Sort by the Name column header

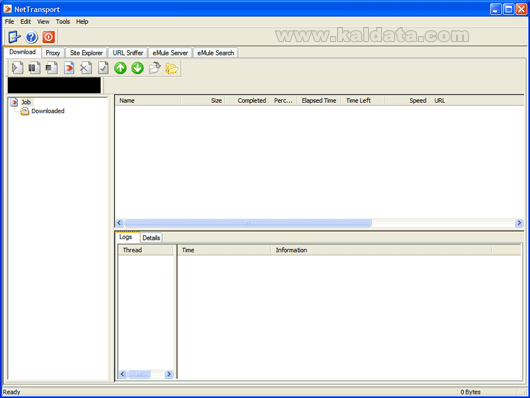[148, 100]
